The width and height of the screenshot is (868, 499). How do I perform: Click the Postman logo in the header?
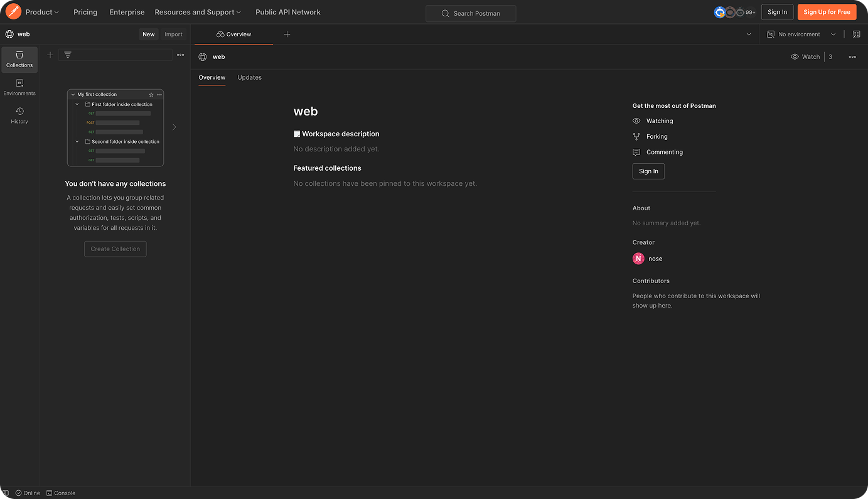pyautogui.click(x=13, y=11)
